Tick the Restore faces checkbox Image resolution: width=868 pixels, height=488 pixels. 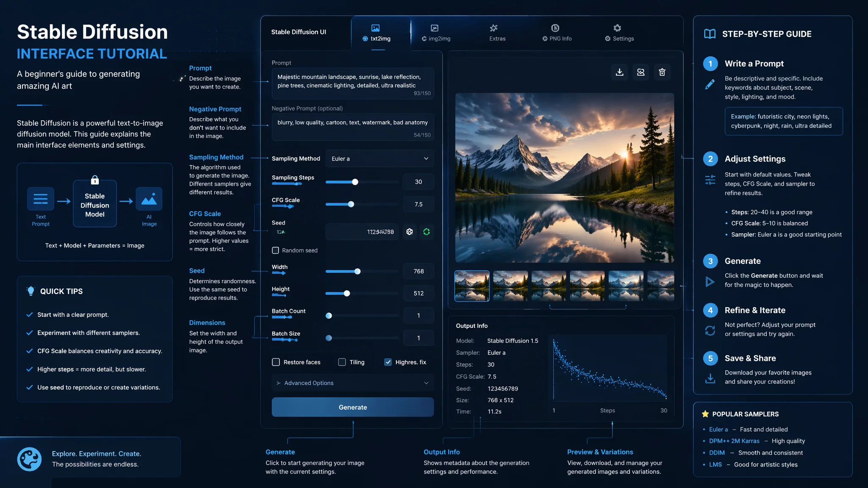276,362
